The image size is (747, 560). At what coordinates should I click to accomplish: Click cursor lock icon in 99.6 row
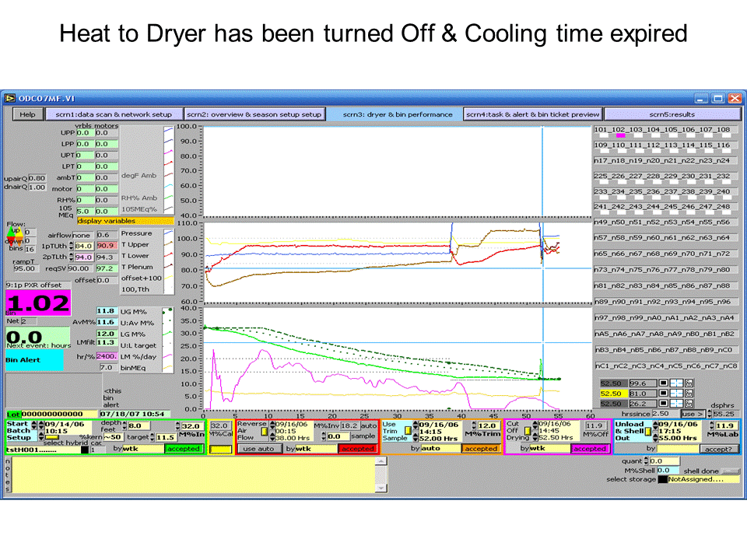tap(689, 383)
